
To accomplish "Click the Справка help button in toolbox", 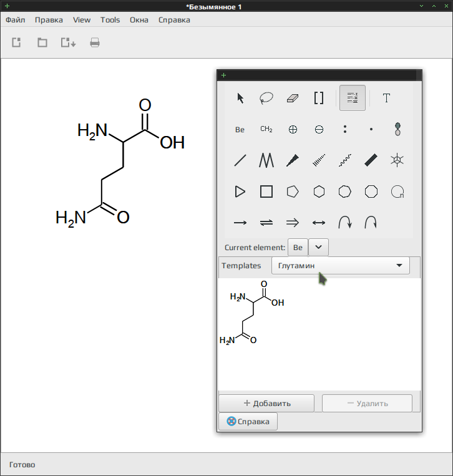I will point(248,421).
